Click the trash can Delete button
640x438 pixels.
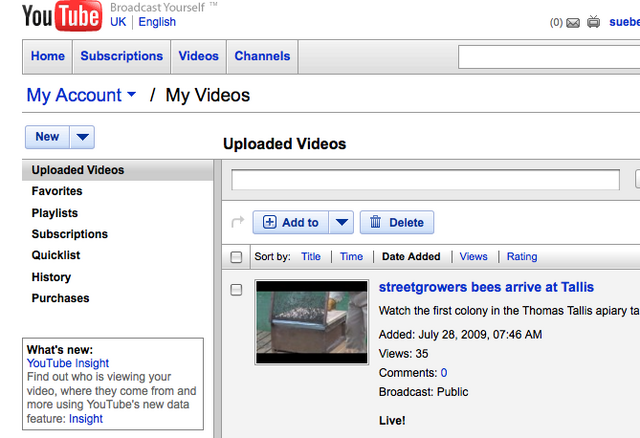pos(397,222)
